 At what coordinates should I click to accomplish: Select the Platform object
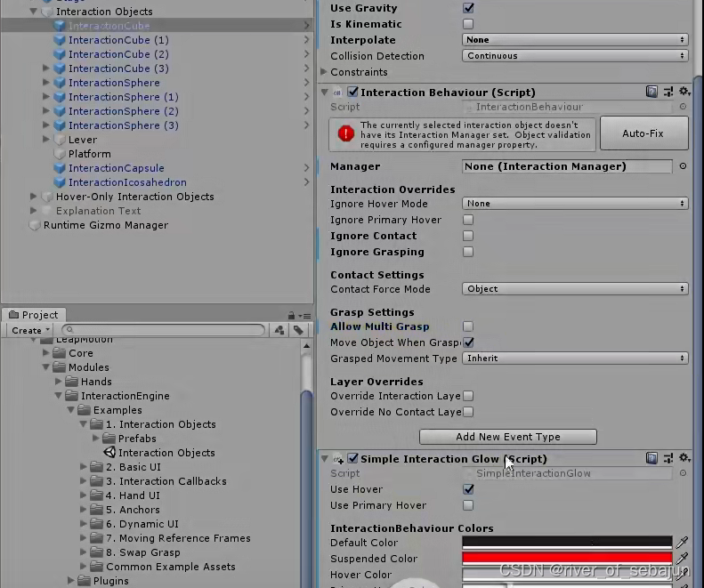pos(89,154)
